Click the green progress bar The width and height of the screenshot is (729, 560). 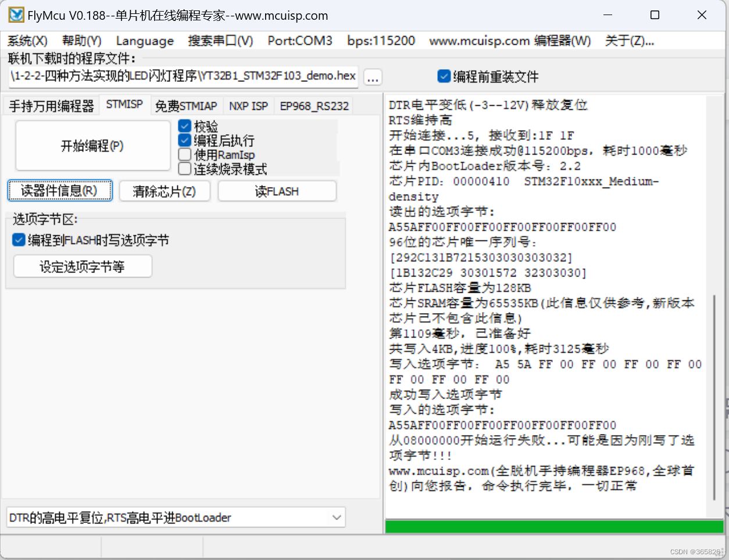tap(554, 526)
